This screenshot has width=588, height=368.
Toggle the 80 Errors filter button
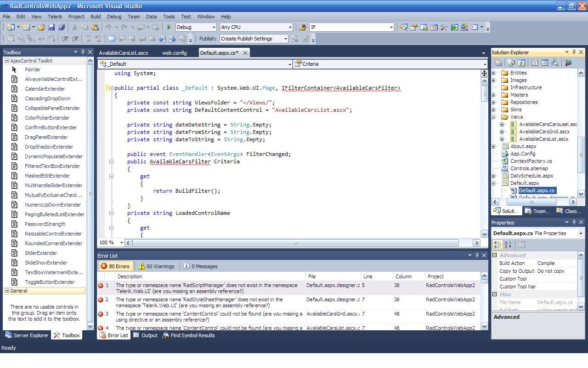[x=115, y=266]
